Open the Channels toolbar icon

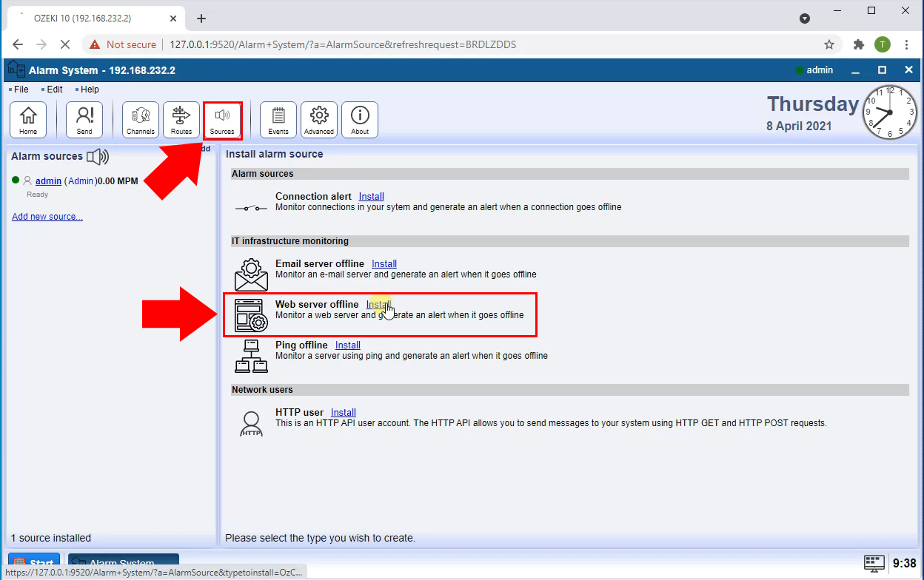coord(141,120)
